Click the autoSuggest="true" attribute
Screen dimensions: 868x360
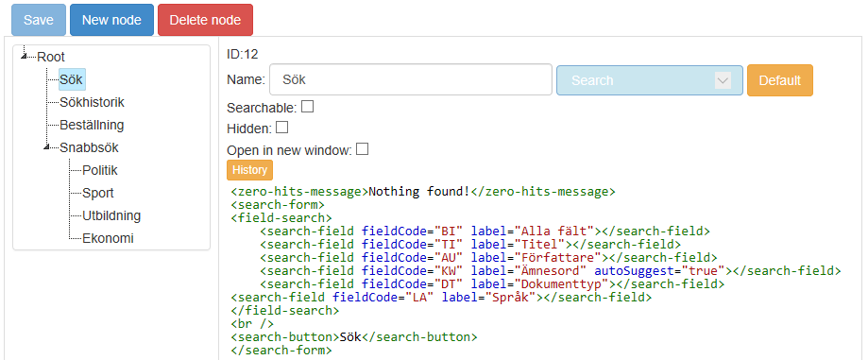coord(660,271)
